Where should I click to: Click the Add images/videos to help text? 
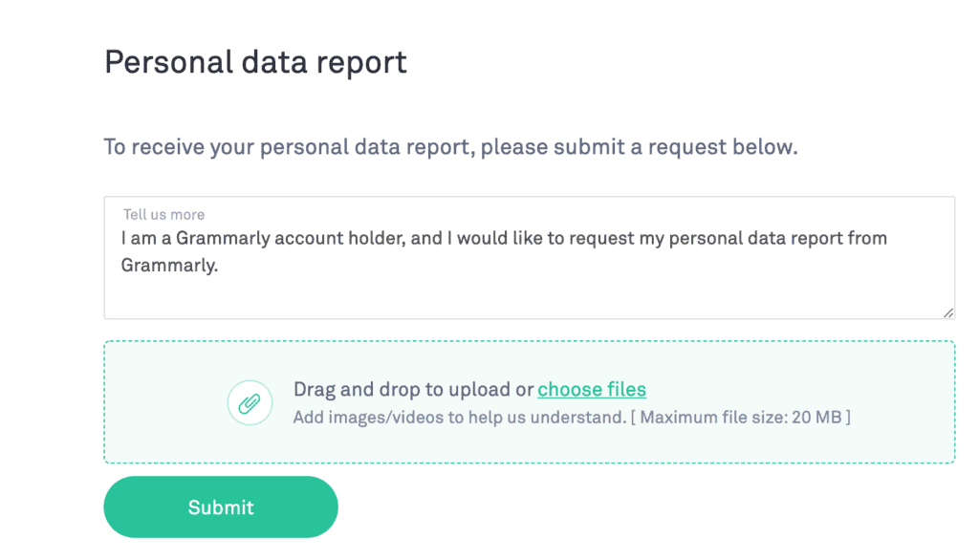pos(460,417)
